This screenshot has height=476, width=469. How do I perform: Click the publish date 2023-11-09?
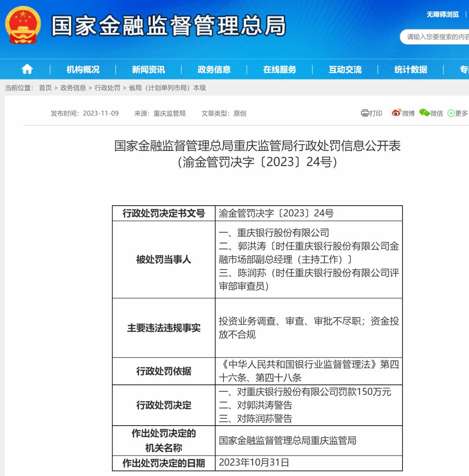pyautogui.click(x=101, y=113)
